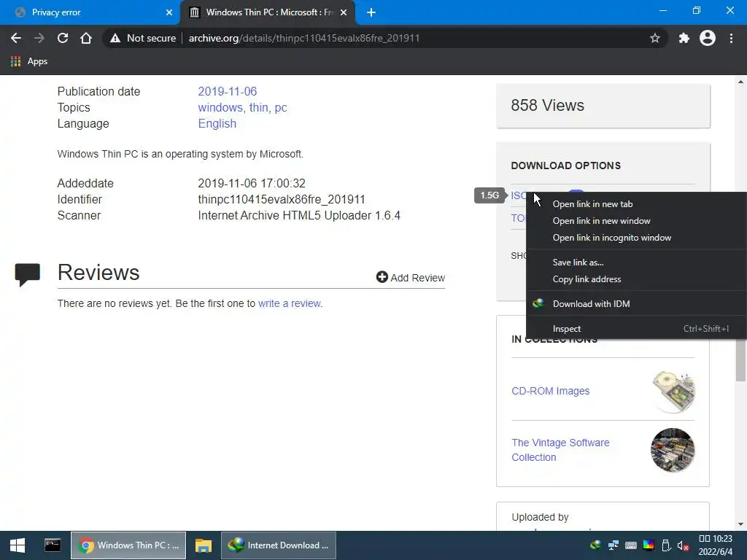
Task: Click the Reviews speech bubble icon
Action: tap(27, 274)
